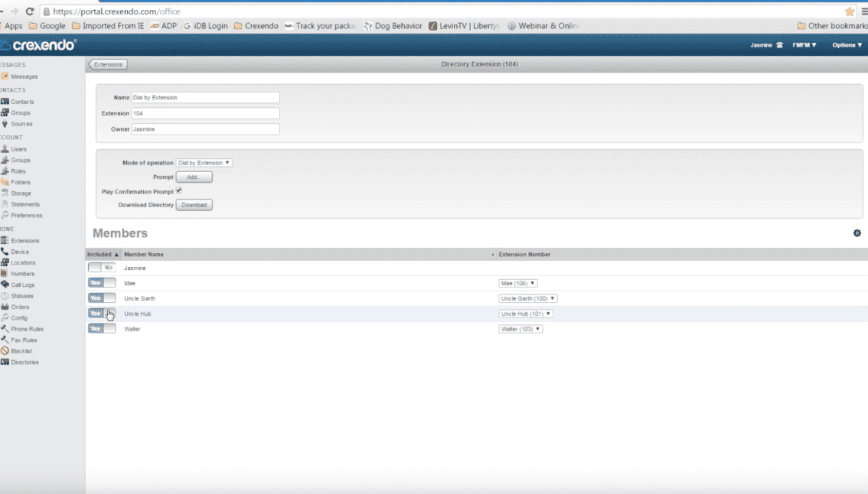Toggle Uncle Hub's Included switch
Screen dimensions: 868x494
click(x=102, y=314)
